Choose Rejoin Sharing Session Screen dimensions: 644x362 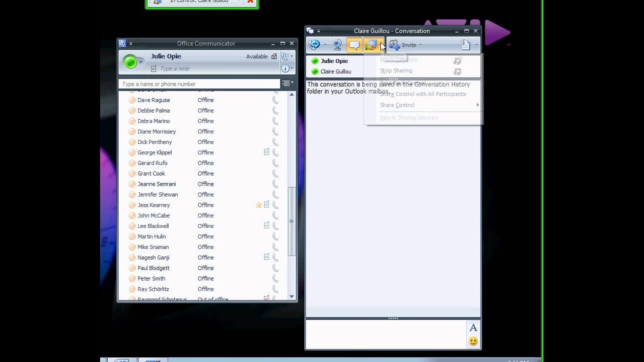(x=409, y=118)
